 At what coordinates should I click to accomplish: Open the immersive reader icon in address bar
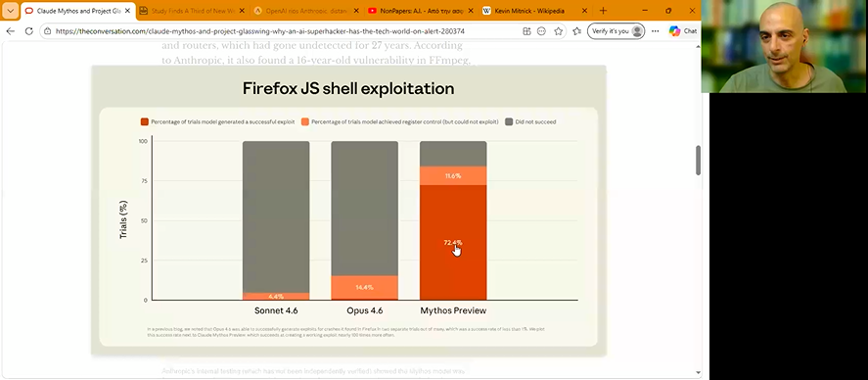(541, 31)
